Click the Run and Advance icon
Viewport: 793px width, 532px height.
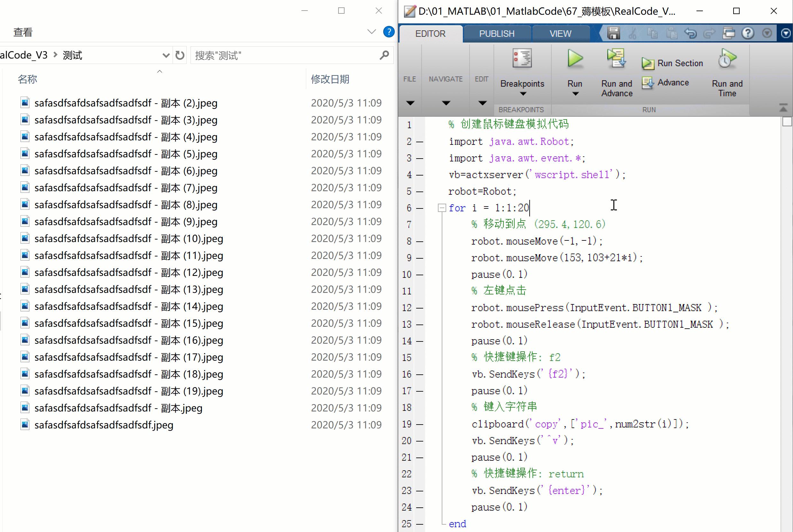(616, 59)
